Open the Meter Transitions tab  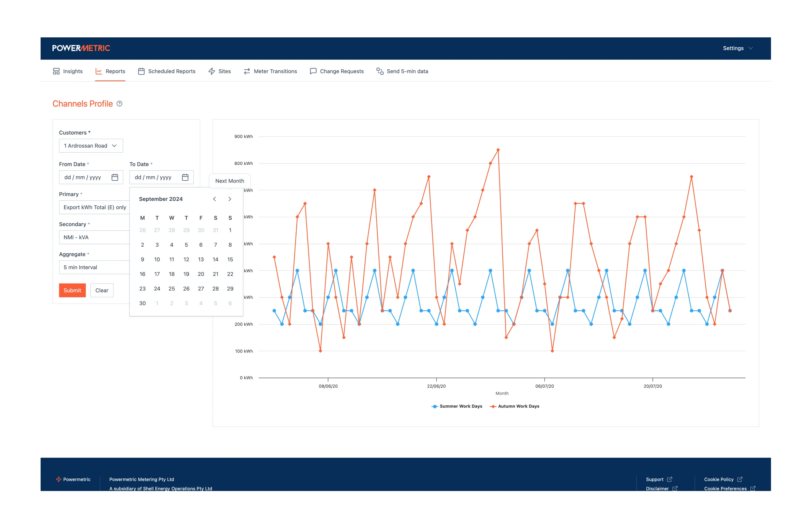click(x=270, y=71)
